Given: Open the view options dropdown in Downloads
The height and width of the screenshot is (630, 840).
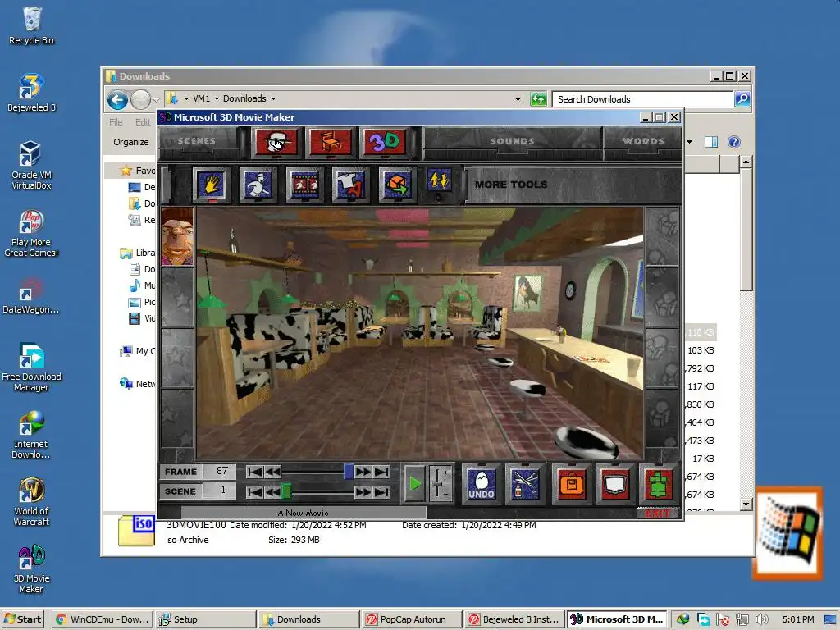Looking at the screenshot, I should click(689, 142).
